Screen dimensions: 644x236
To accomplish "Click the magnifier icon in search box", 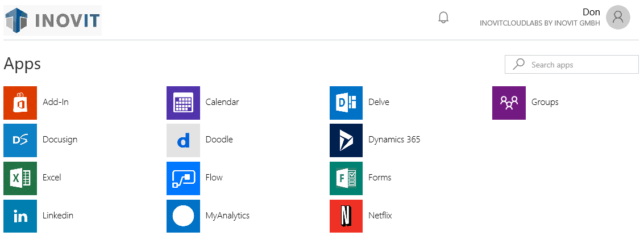I will click(519, 64).
